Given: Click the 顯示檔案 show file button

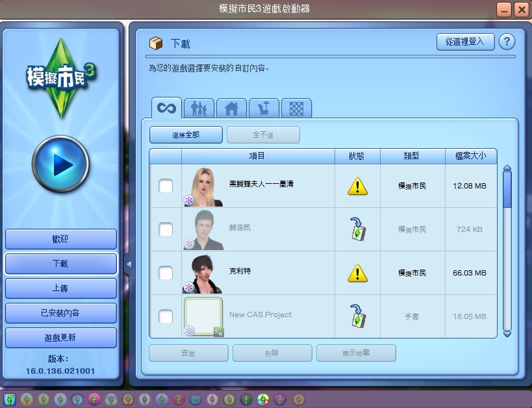Looking at the screenshot, I should 356,353.
